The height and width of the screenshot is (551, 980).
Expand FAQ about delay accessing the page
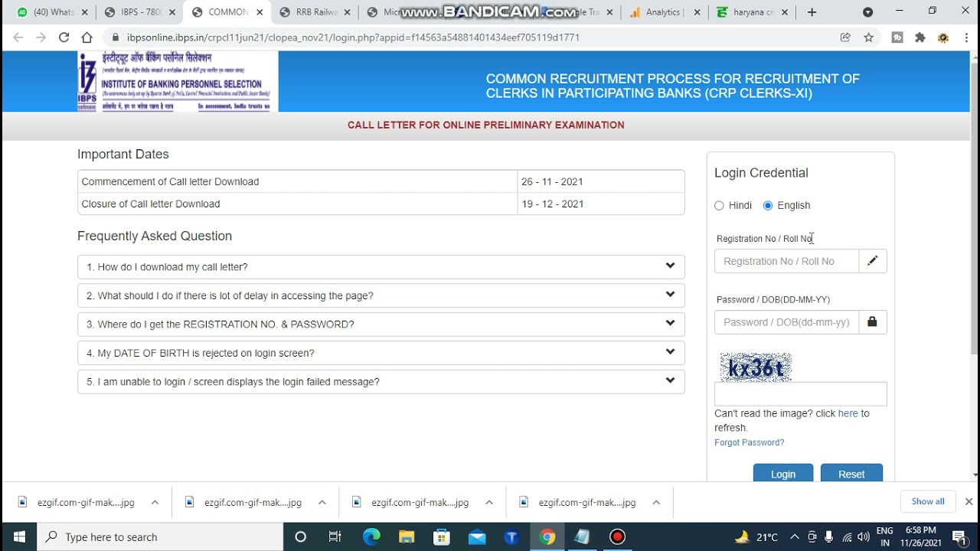(x=381, y=295)
